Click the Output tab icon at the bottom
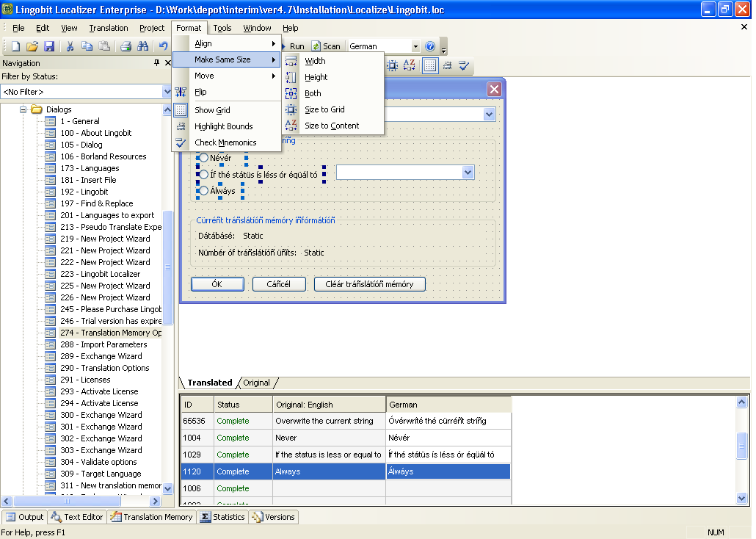 tap(10, 517)
